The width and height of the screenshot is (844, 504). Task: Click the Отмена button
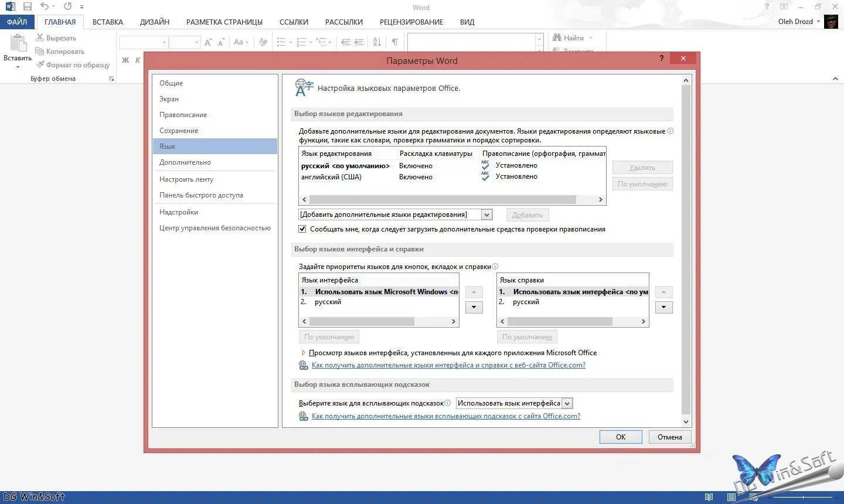(670, 437)
